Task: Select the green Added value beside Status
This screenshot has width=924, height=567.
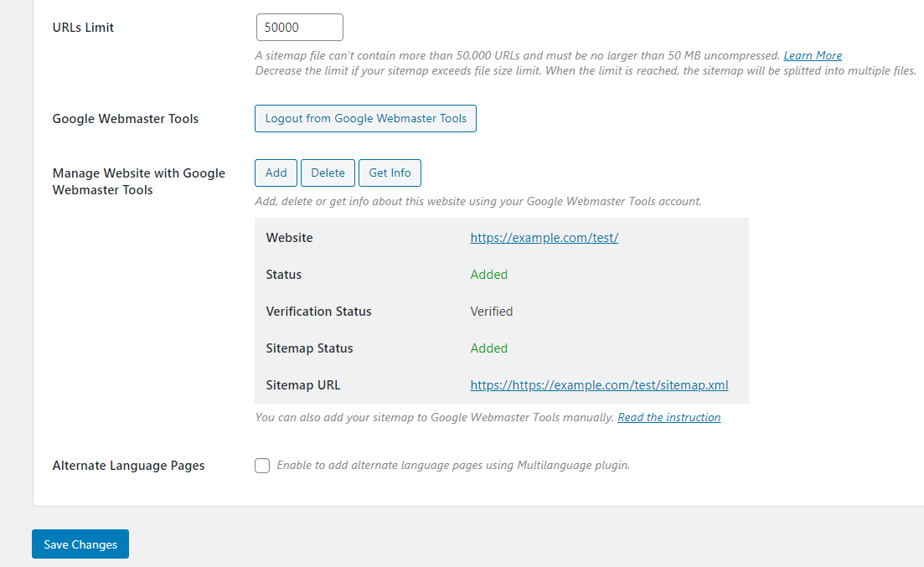Action: (488, 275)
